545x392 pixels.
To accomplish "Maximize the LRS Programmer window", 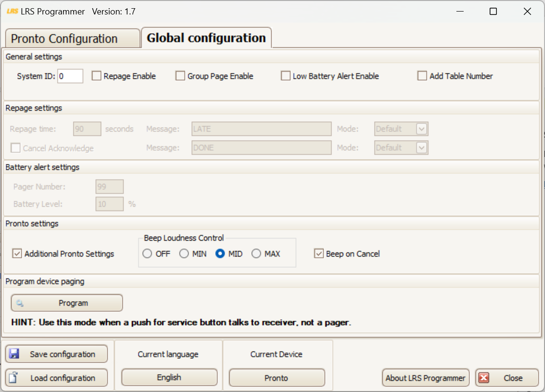I will [493, 12].
